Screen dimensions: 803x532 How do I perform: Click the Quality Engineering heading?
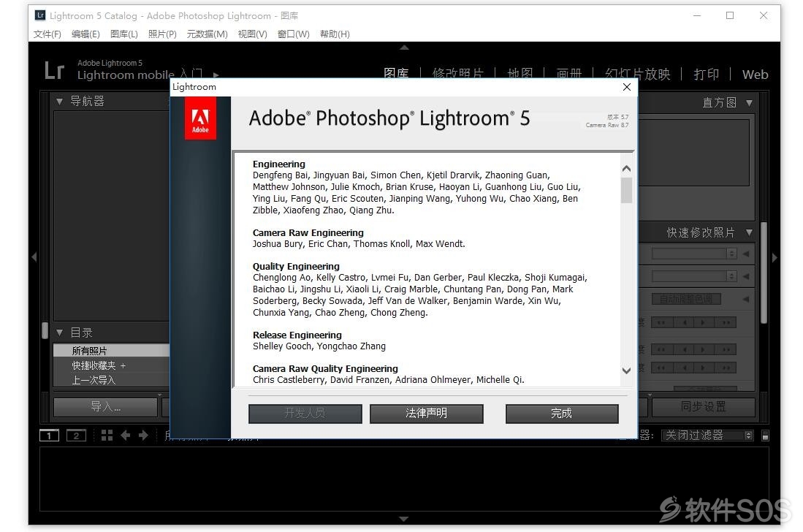click(x=296, y=266)
